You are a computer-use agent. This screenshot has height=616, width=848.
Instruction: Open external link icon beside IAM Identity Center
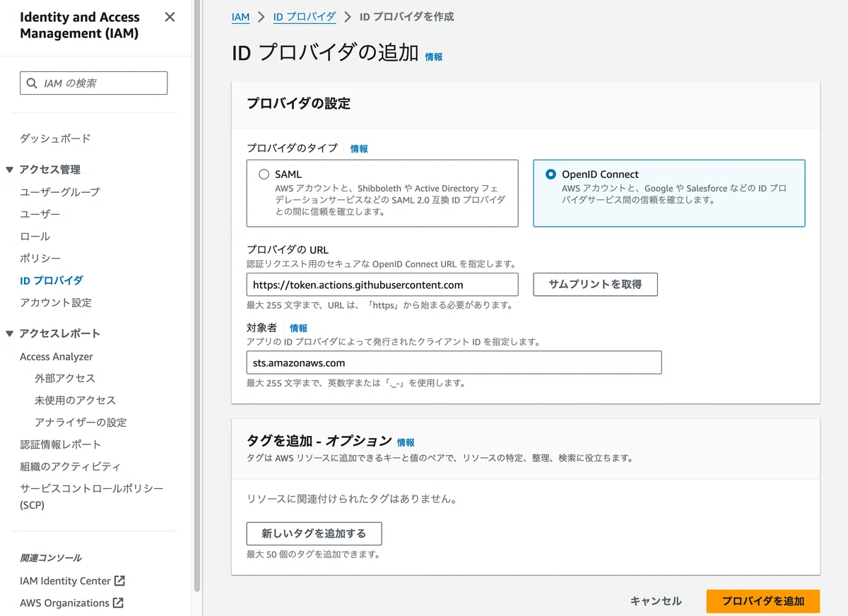(x=120, y=581)
